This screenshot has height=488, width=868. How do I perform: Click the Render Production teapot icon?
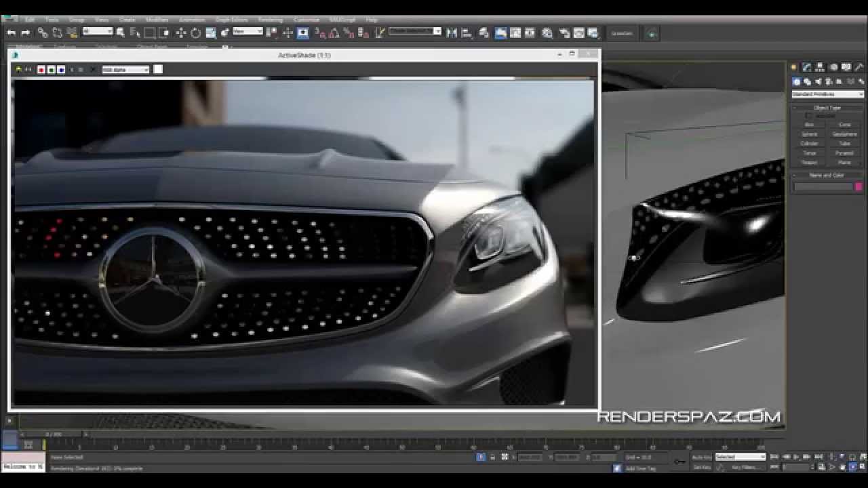coord(593,33)
